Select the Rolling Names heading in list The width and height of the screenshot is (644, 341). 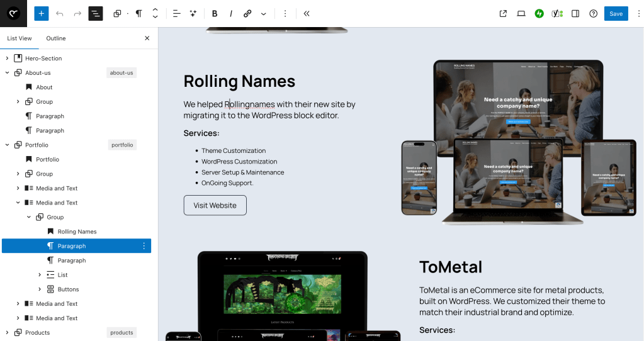click(x=76, y=232)
